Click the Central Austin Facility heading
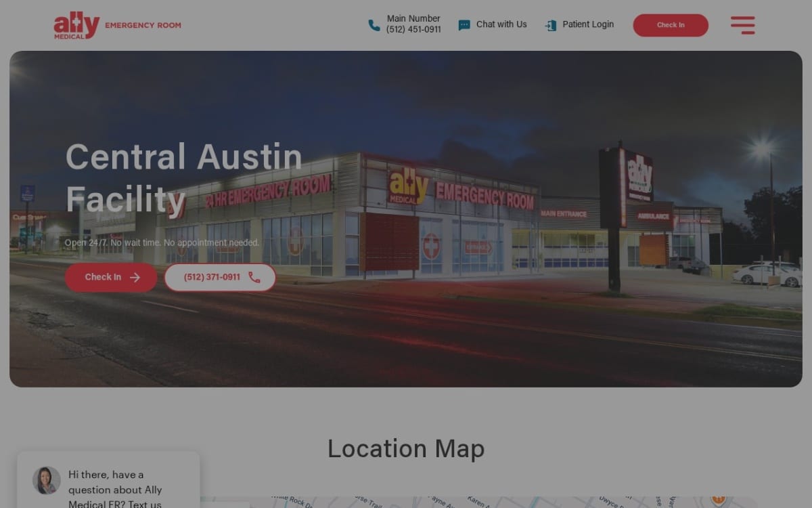The width and height of the screenshot is (812, 508). 184,178
